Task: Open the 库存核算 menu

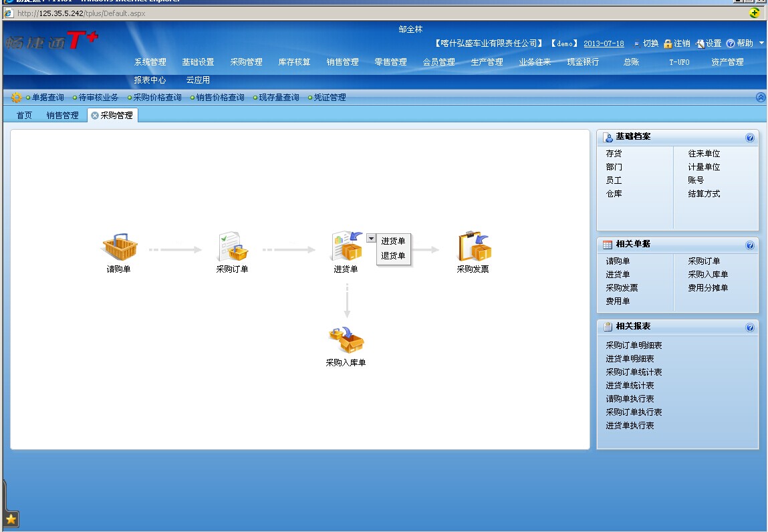Action: click(294, 62)
